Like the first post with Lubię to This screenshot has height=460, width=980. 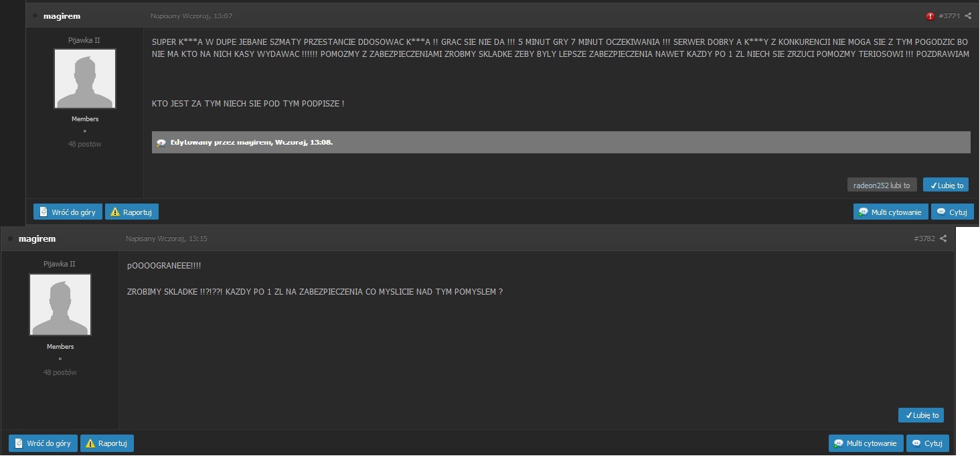pyautogui.click(x=946, y=185)
